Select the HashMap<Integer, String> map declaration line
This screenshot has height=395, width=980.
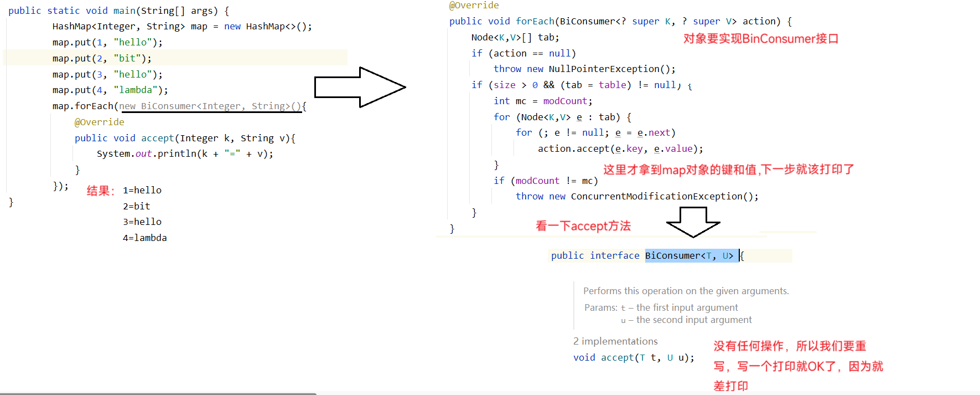point(182,27)
